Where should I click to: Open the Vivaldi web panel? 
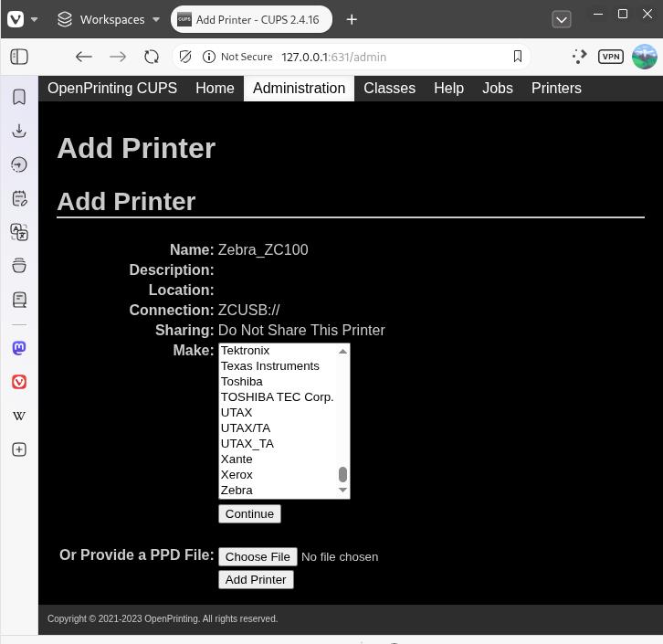19,382
